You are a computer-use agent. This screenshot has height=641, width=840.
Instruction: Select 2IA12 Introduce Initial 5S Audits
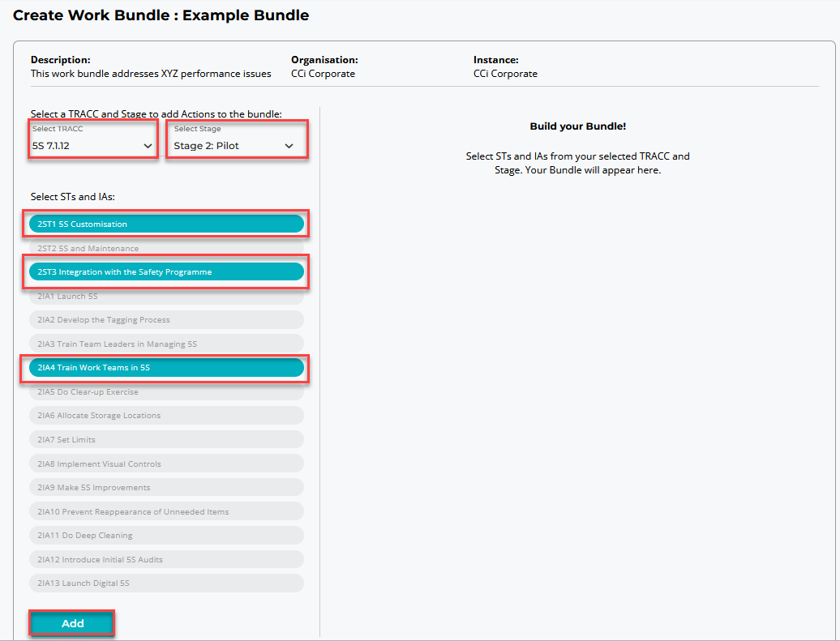click(x=166, y=560)
